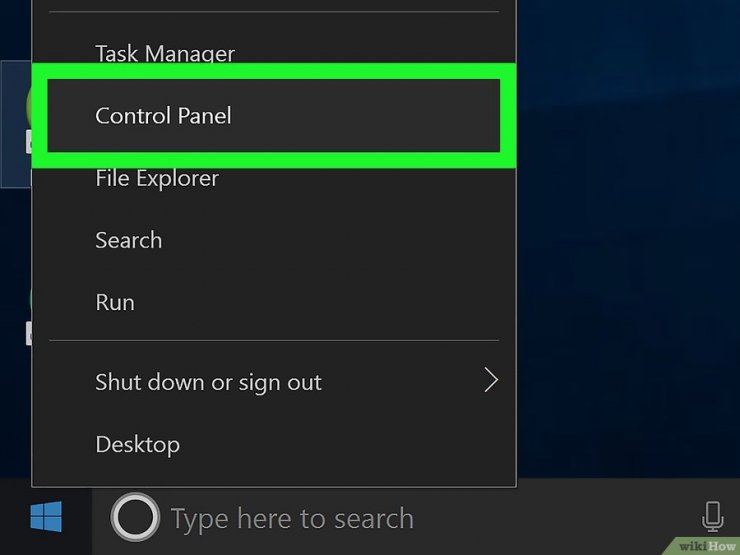Click the Cortana circle icon
This screenshot has height=555, width=740.
tap(134, 517)
